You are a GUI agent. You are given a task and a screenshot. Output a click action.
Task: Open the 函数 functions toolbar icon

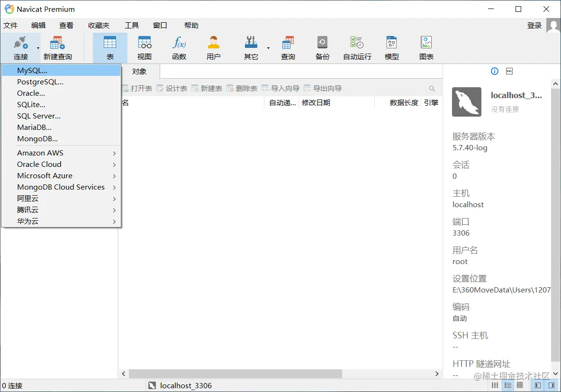coord(179,48)
